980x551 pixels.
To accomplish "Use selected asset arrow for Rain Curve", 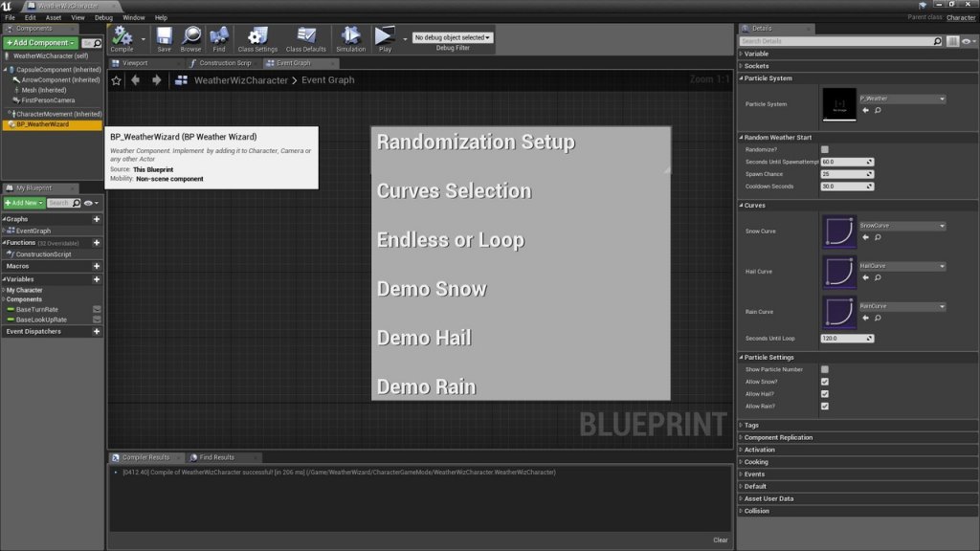I will [865, 318].
